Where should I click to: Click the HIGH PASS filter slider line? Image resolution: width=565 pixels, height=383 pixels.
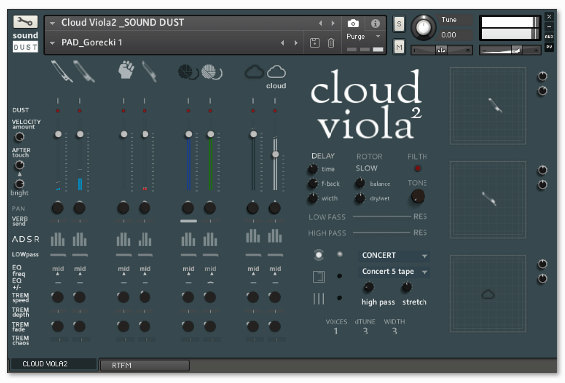tap(382, 233)
